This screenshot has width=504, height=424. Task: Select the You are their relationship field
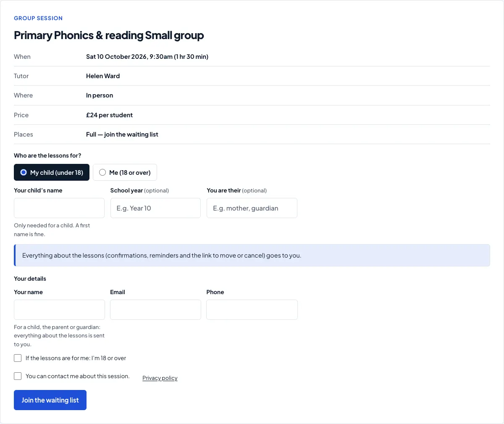coord(252,208)
